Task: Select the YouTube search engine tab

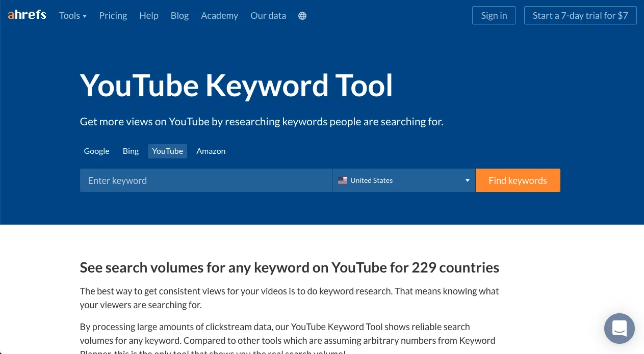Action: pyautogui.click(x=167, y=151)
